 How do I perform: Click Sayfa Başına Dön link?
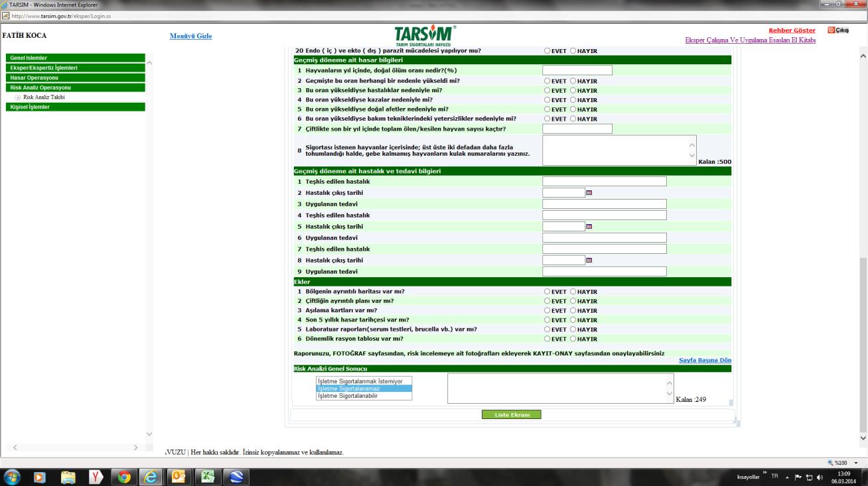pyautogui.click(x=705, y=360)
